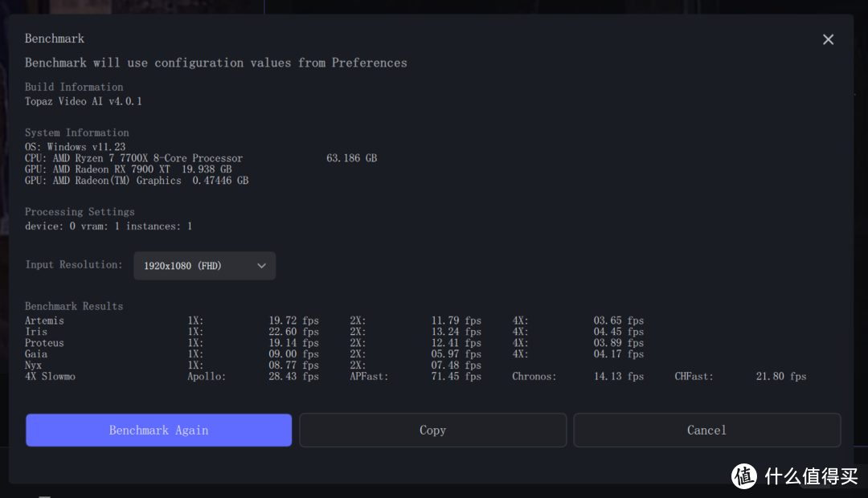Screen dimensions: 868x498
Task: Click the Nyx 2X value 07.48 fps
Action: coord(457,365)
